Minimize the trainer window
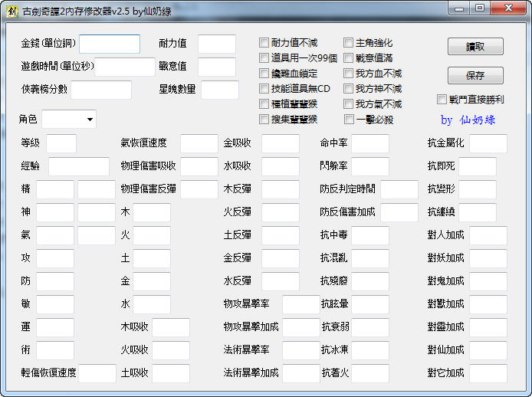The image size is (532, 397). pos(458,8)
